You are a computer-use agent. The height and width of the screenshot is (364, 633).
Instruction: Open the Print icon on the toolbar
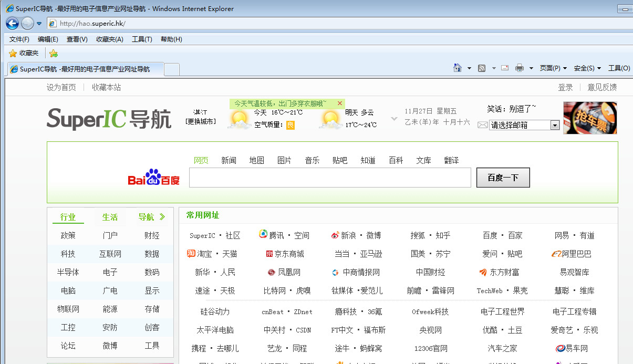pos(519,68)
